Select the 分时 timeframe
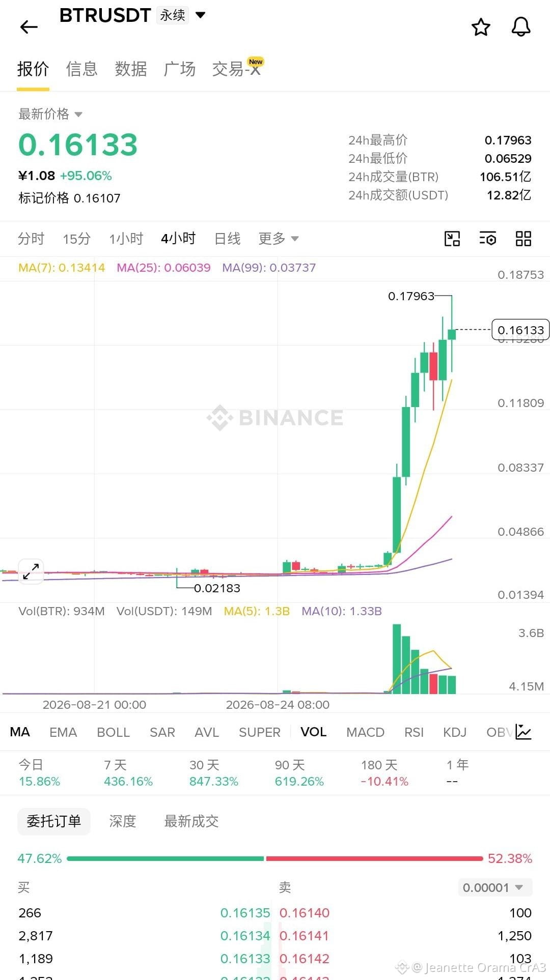 [x=31, y=238]
